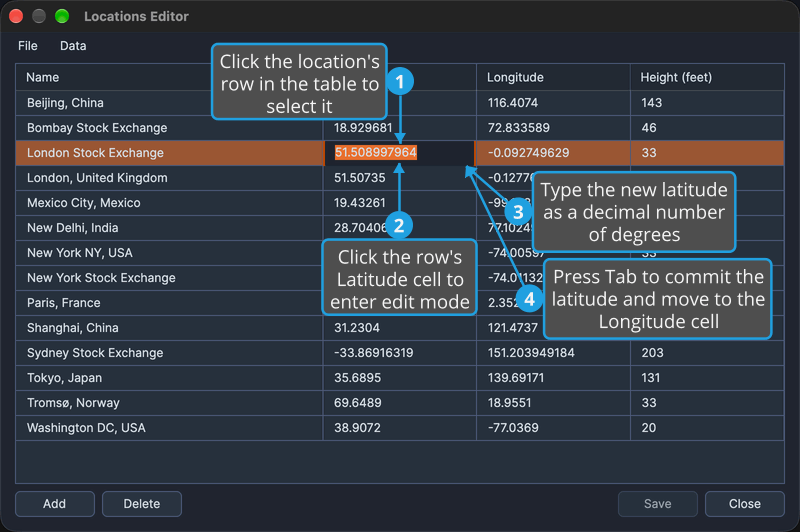Select the Beijing, China row name
This screenshot has width=800, height=532.
169,103
